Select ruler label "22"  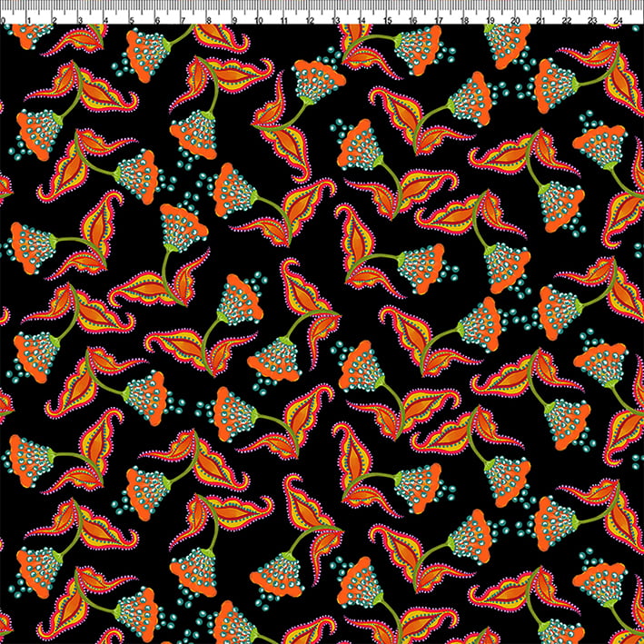tap(567, 21)
